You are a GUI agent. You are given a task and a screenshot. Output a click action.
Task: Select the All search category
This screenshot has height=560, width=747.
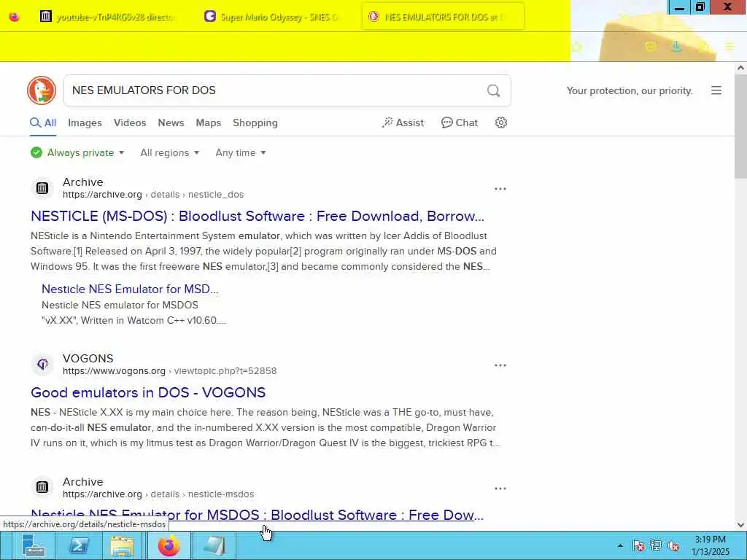[43, 122]
